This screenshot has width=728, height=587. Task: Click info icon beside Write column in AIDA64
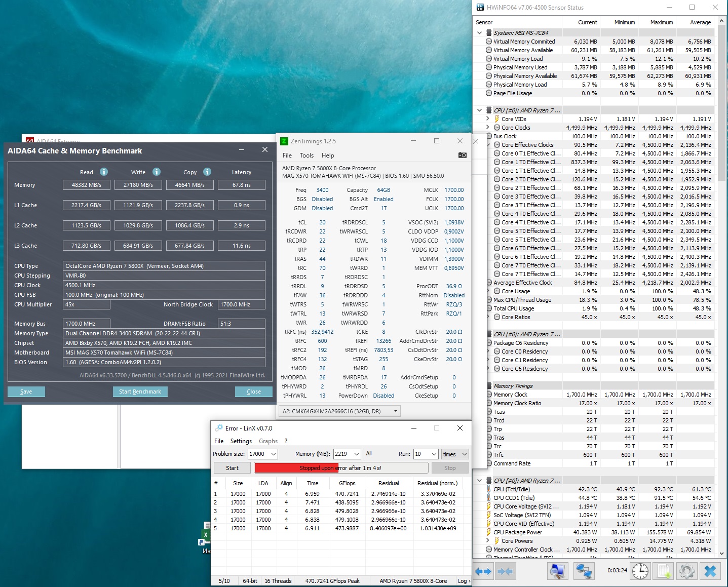(157, 172)
